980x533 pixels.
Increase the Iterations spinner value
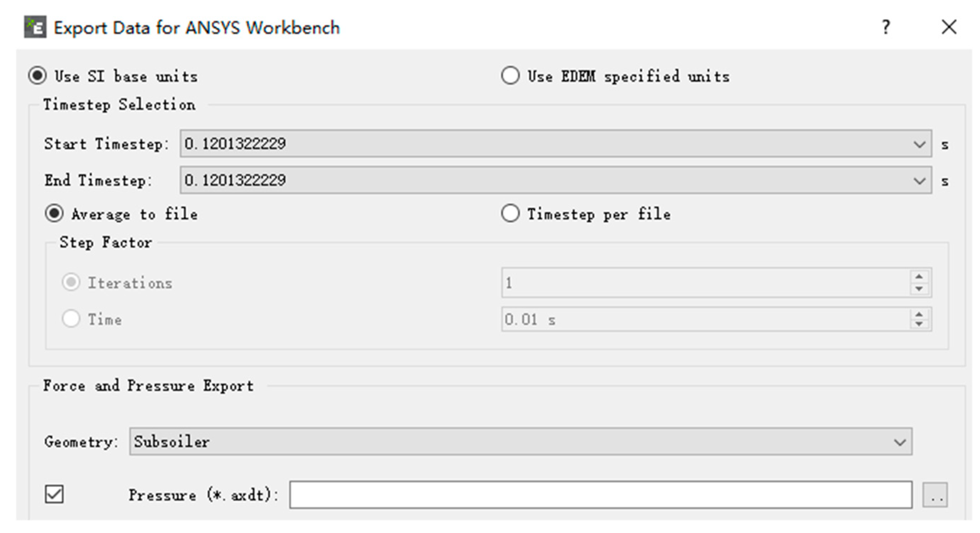(x=919, y=277)
